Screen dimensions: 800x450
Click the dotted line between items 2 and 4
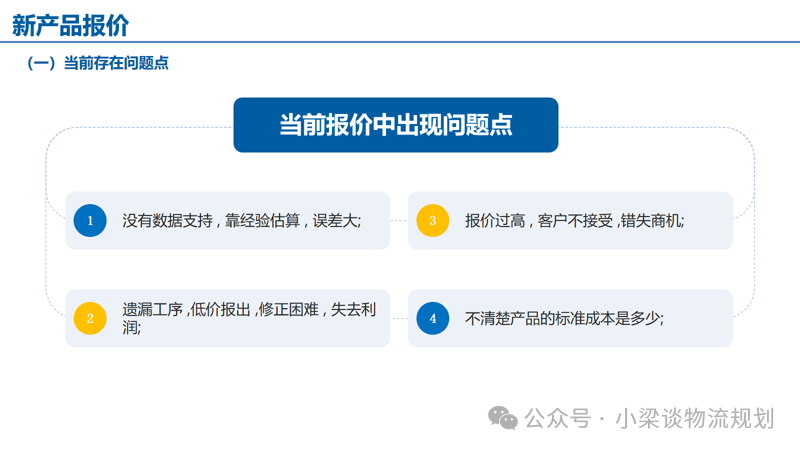coord(398,318)
